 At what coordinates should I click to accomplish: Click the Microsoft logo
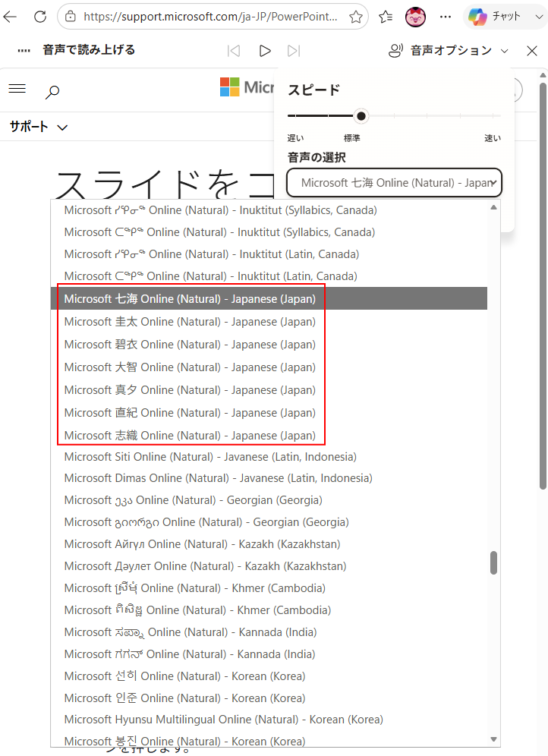[x=247, y=87]
